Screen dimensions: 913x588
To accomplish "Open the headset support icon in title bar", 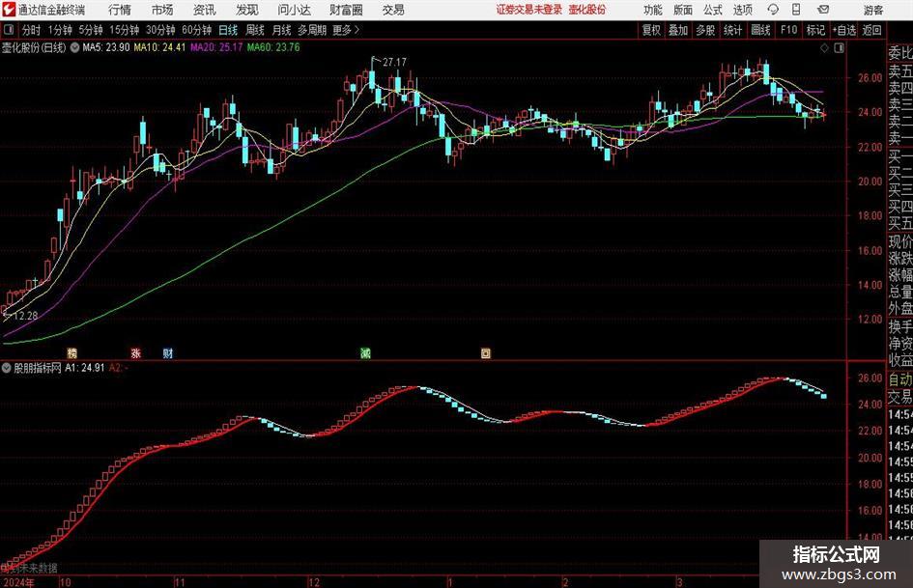I will tap(773, 10).
